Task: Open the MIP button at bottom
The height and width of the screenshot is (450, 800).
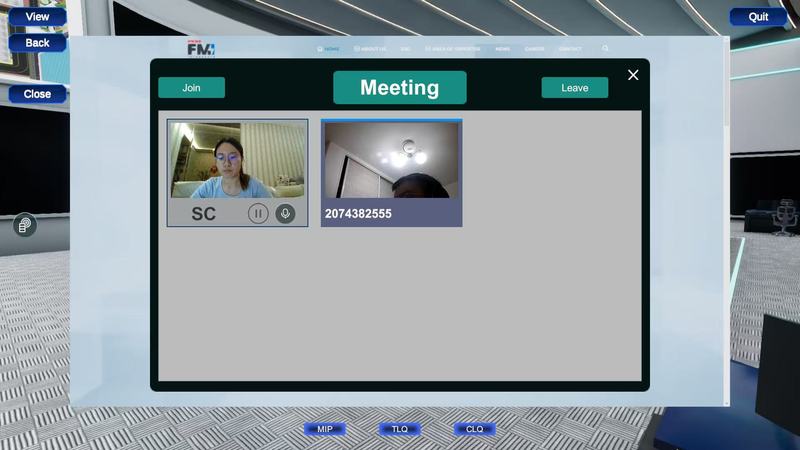Action: [x=324, y=429]
